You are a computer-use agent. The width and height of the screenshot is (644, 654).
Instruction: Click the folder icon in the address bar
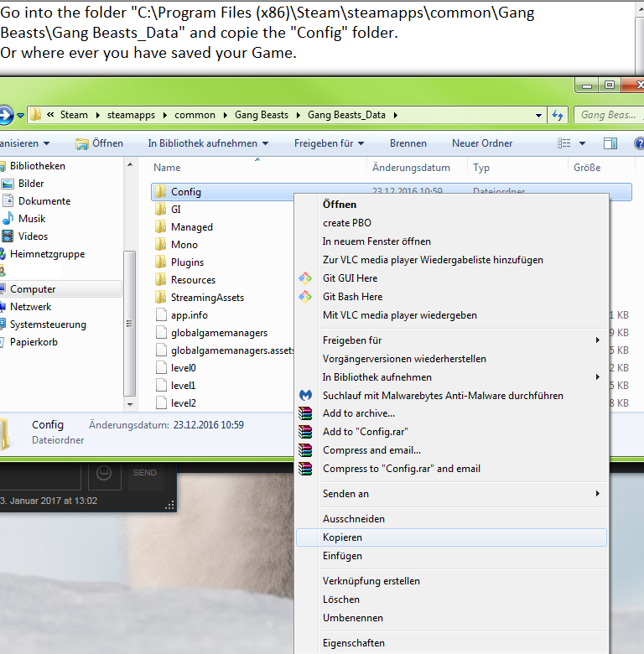pyautogui.click(x=36, y=114)
